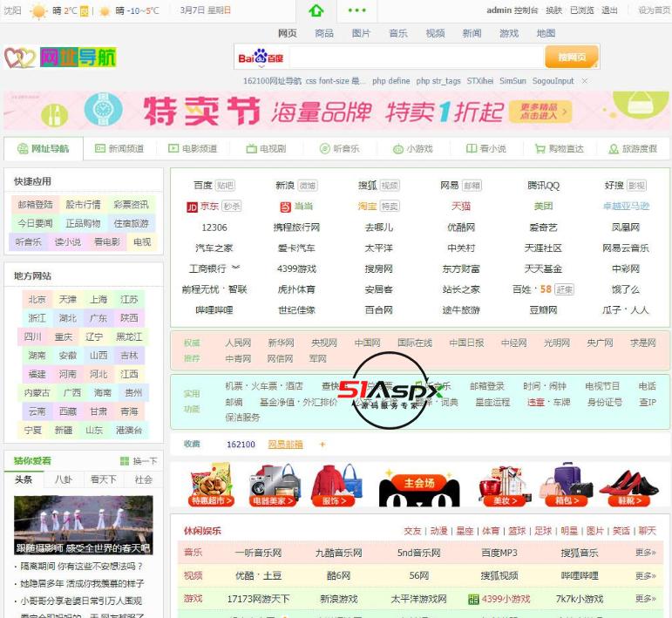This screenshot has width=672, height=618.
Task: Select the 音乐 search category
Action: click(398, 33)
